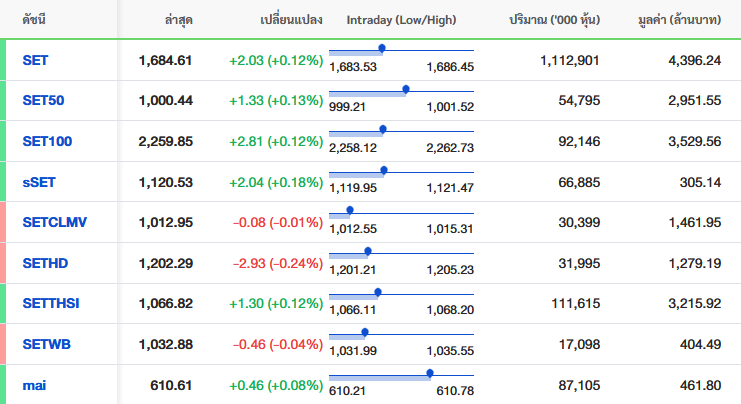
Task: Select the mai last value 610.61
Action: point(171,386)
